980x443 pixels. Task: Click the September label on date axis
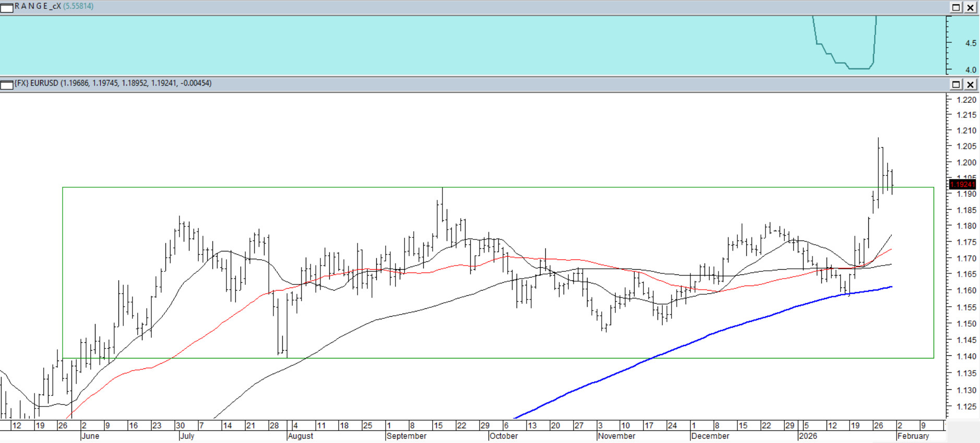point(407,436)
